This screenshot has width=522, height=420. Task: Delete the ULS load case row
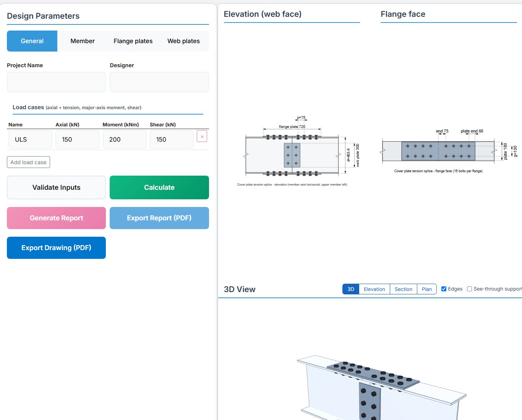pos(202,136)
